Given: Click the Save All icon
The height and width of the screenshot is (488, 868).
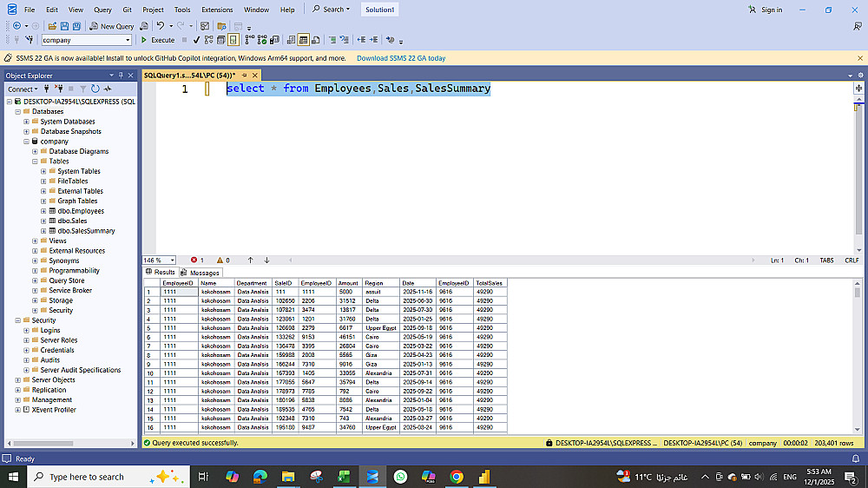Looking at the screenshot, I should pyautogui.click(x=76, y=26).
